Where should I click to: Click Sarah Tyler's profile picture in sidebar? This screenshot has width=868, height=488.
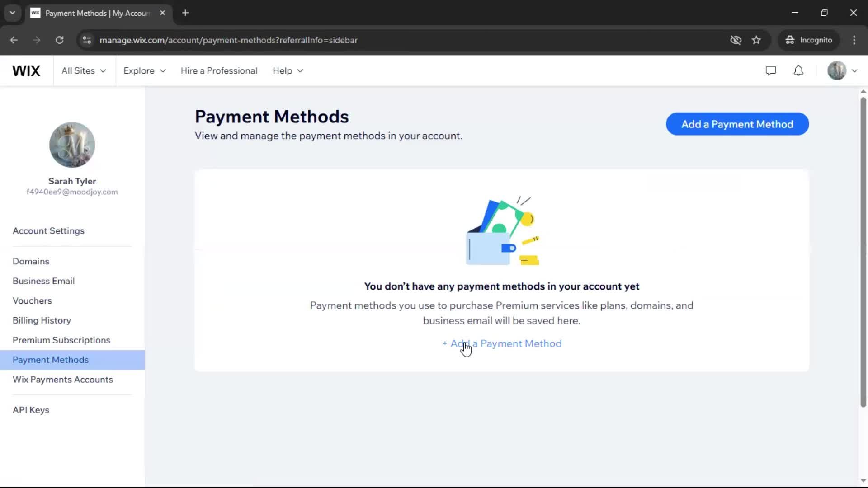coord(72,145)
